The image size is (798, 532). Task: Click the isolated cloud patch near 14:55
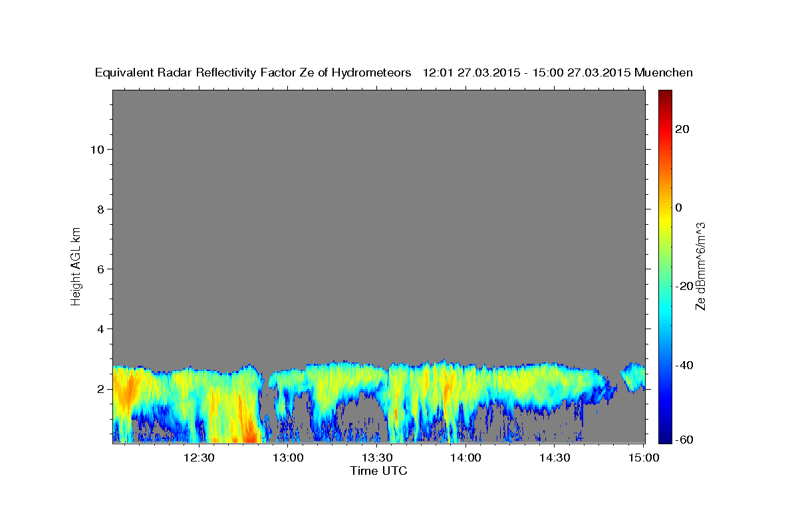pos(633,377)
